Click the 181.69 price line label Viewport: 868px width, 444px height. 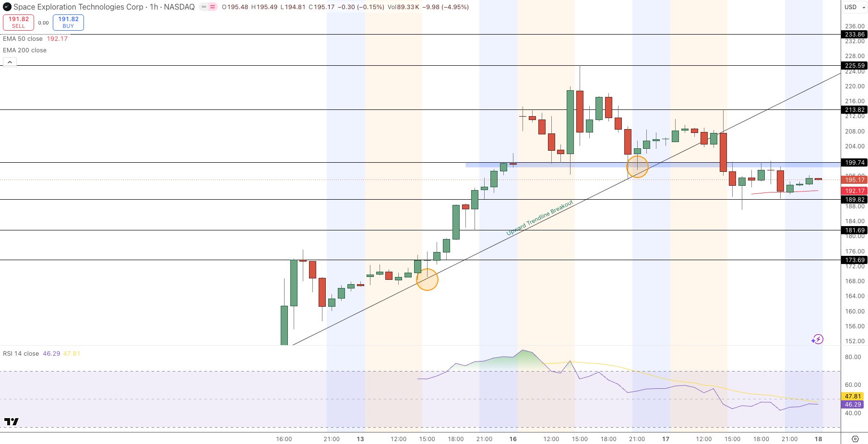click(x=855, y=230)
